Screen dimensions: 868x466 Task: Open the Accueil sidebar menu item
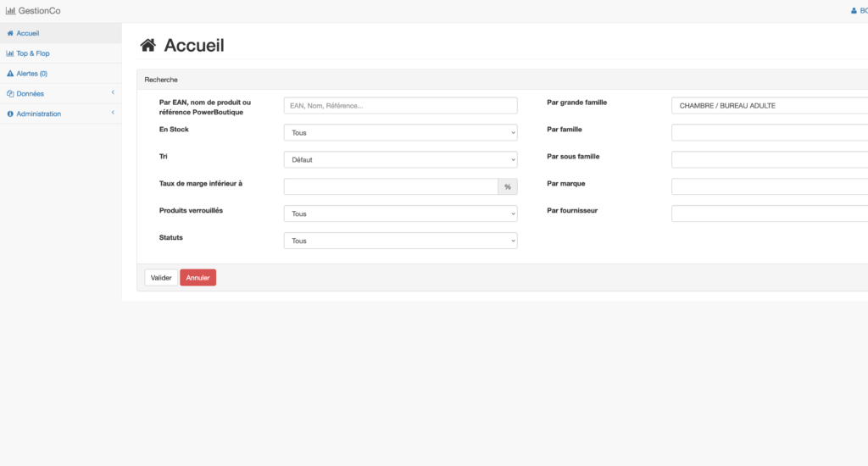(x=61, y=33)
